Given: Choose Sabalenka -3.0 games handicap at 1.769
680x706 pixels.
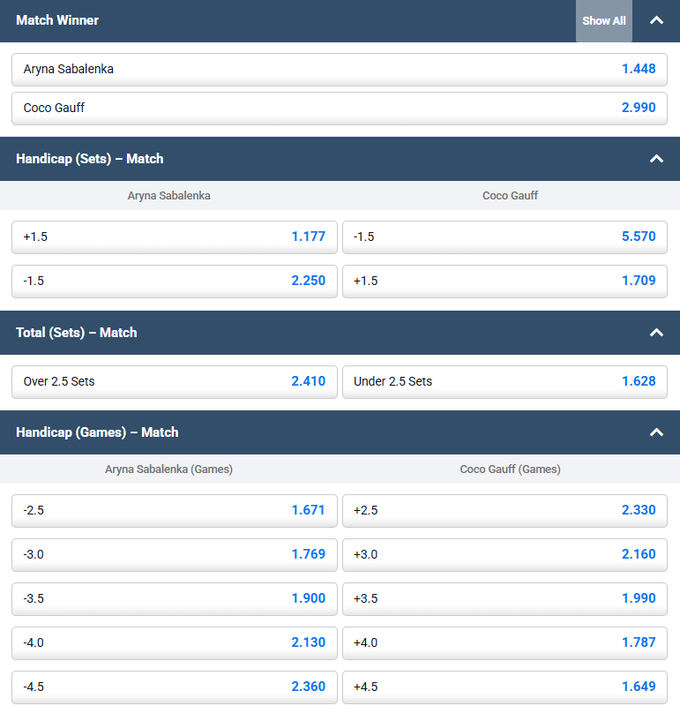Looking at the screenshot, I should pos(174,554).
